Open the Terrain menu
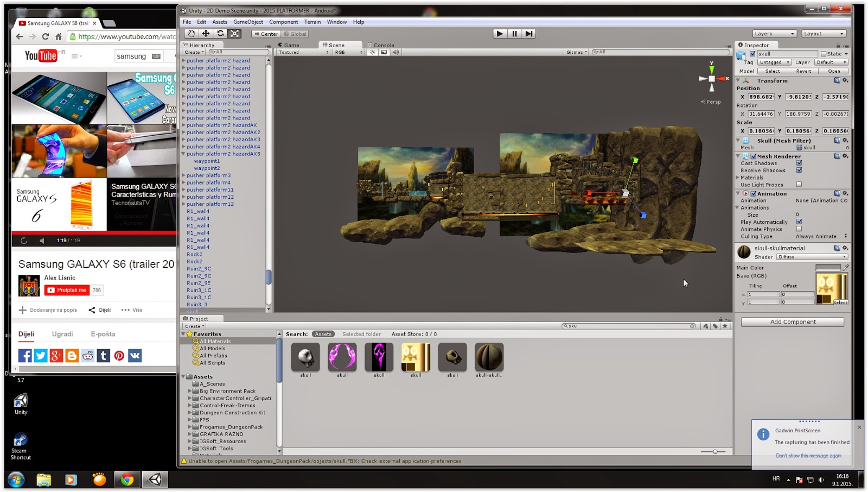Screen dimensions: 868x492 click(x=312, y=22)
